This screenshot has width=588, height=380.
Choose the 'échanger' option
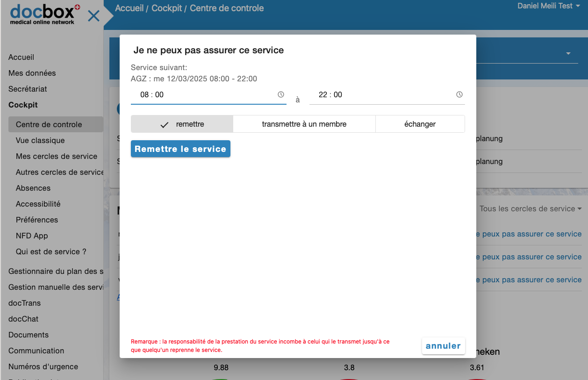coord(420,124)
